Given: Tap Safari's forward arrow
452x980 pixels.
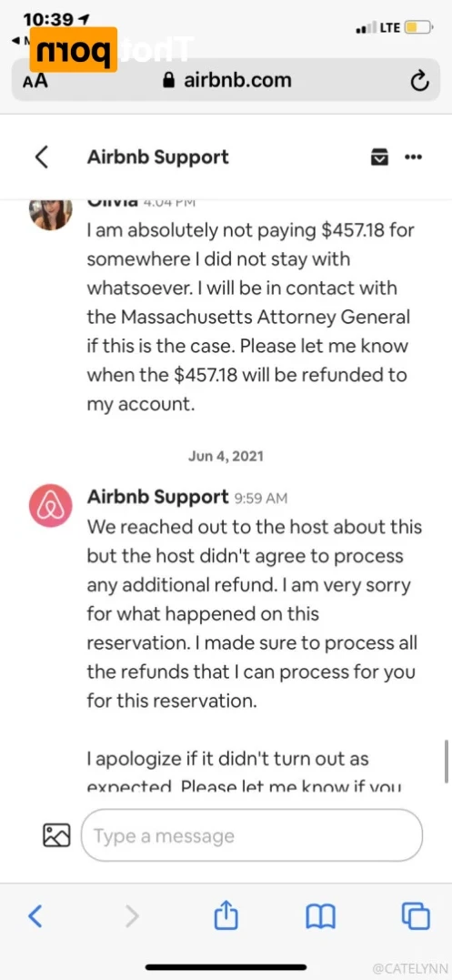Looking at the screenshot, I should [132, 916].
